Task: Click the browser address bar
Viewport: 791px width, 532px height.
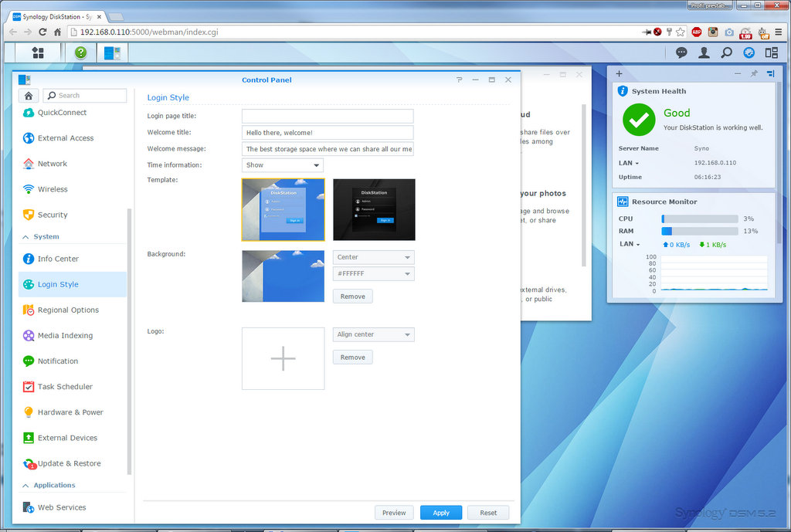Action: tap(353, 32)
